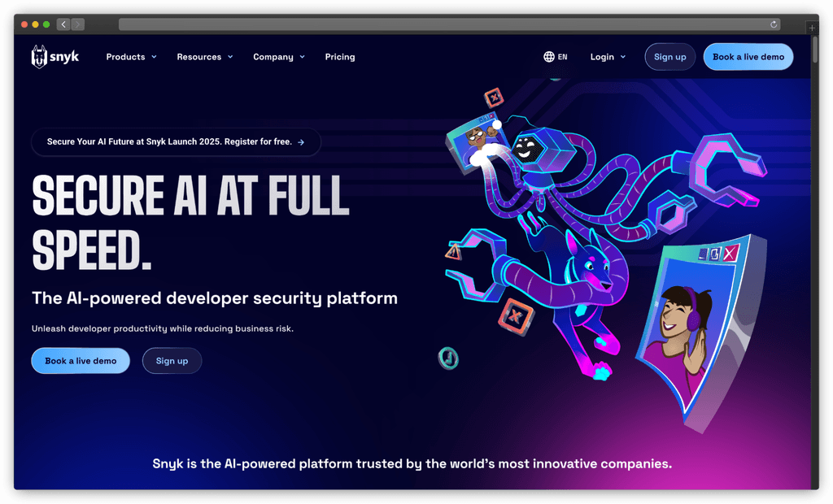Screen dimensions: 833x504
Task: Click Sign up in the navigation bar
Action: pyautogui.click(x=670, y=57)
